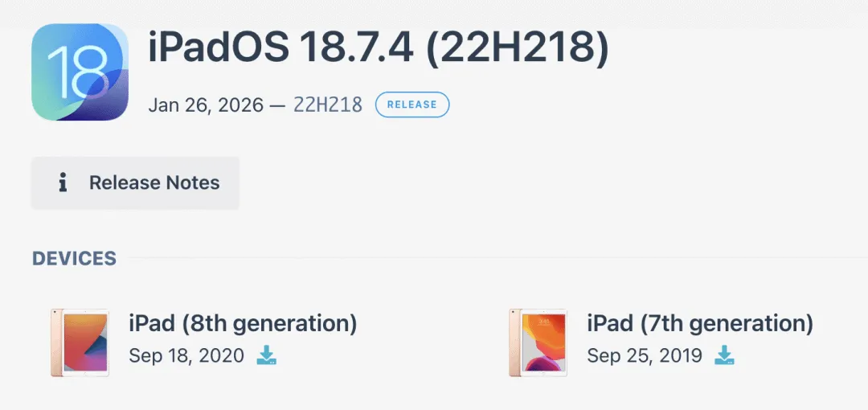The image size is (868, 410).
Task: Click the iPadOS 18.7.4 version text in the heading
Action: [280, 49]
